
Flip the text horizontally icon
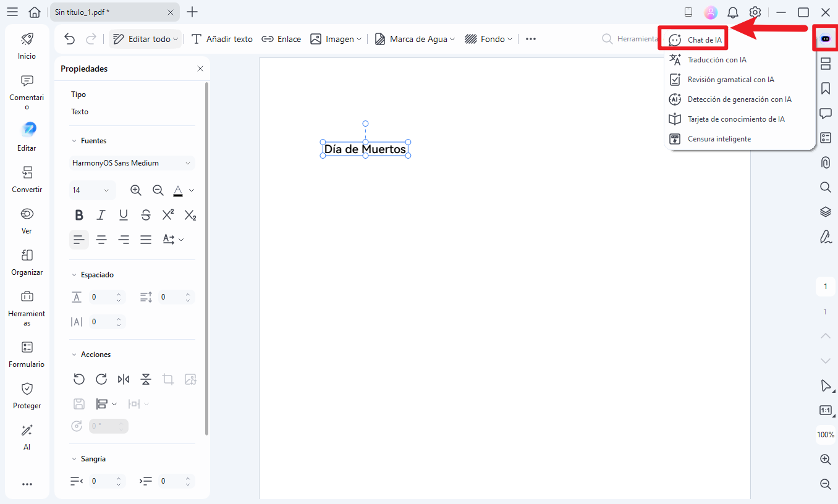coord(124,379)
